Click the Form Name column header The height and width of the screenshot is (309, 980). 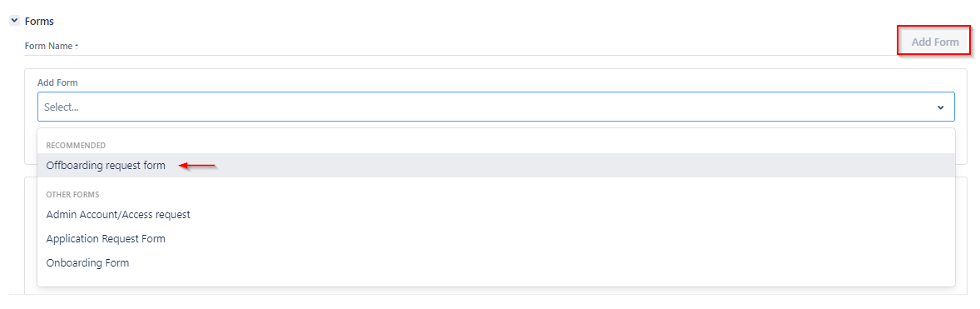49,47
